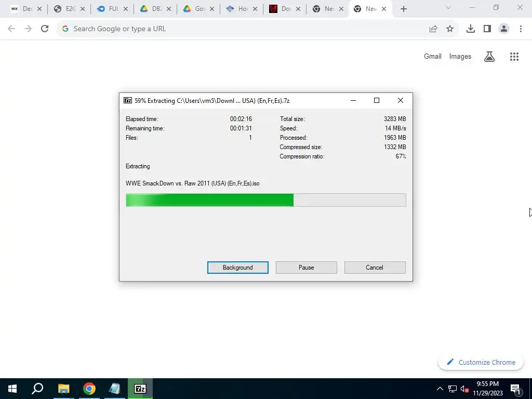Open the muted volume tray icon
This screenshot has height=399, width=532.
pyautogui.click(x=464, y=389)
